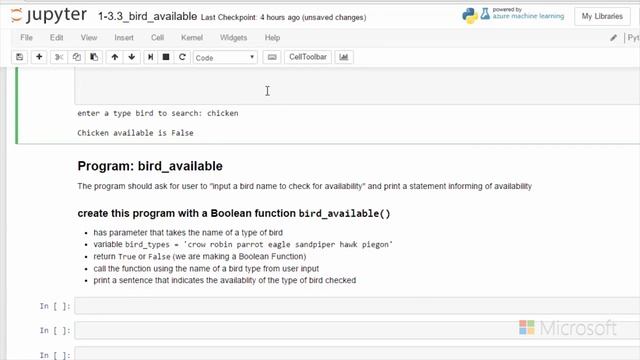
Task: Copy selected cells icon
Action: pyautogui.click(x=76, y=57)
